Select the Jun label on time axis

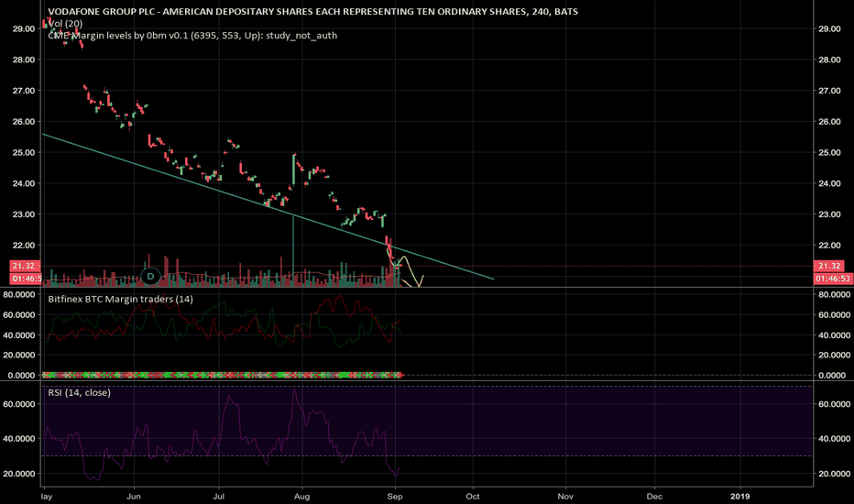click(x=134, y=497)
